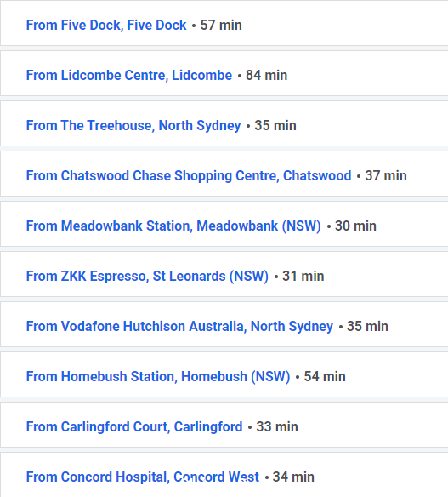Open From Lidcombe Centre, Lidcombe route
448x497 pixels.
pyautogui.click(x=129, y=76)
